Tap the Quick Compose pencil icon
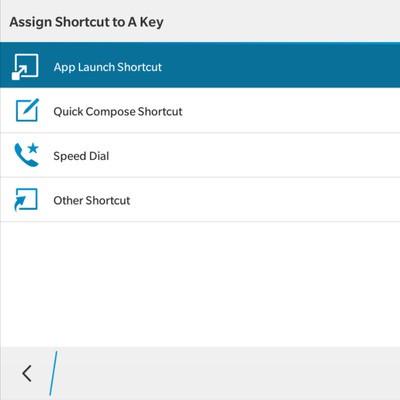The width and height of the screenshot is (400, 400). 27,110
